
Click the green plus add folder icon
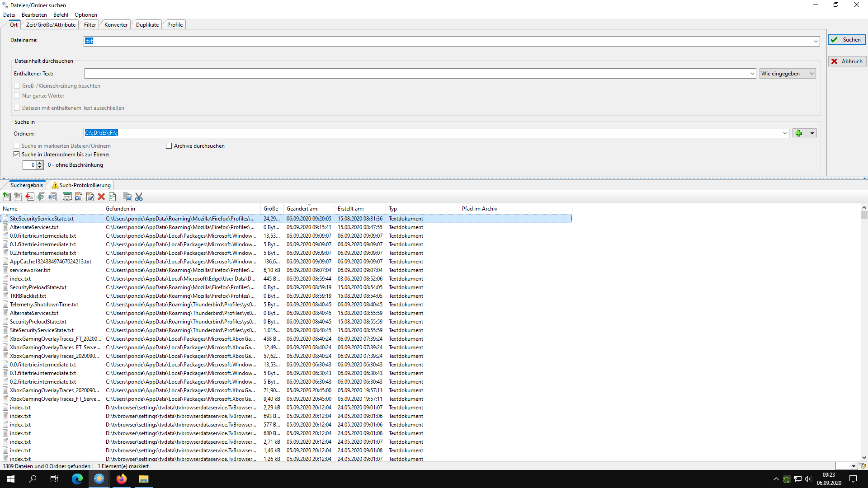(799, 133)
